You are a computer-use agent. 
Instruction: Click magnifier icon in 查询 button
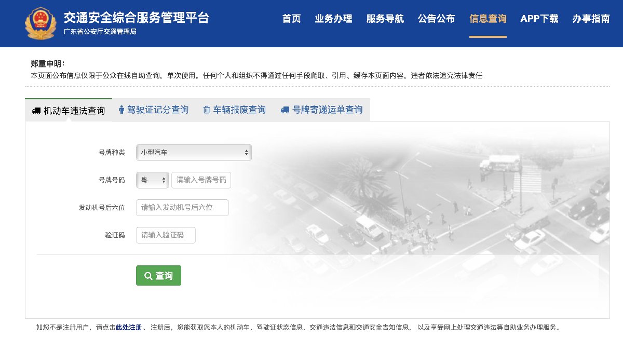(x=148, y=276)
